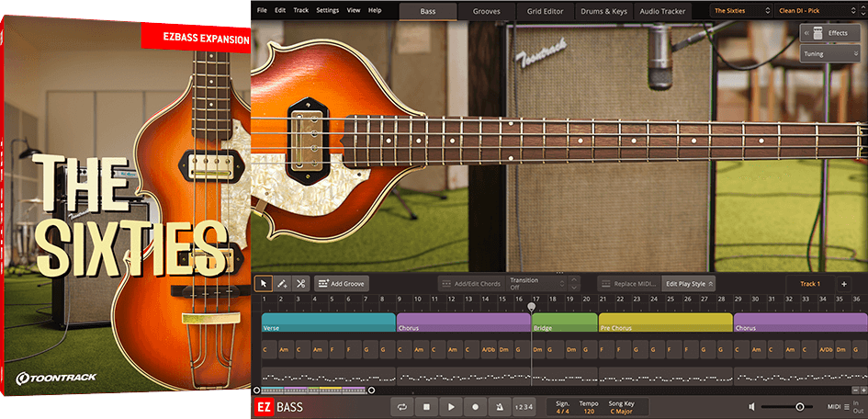
Task: Expand the Tuning panel
Action: [x=829, y=54]
